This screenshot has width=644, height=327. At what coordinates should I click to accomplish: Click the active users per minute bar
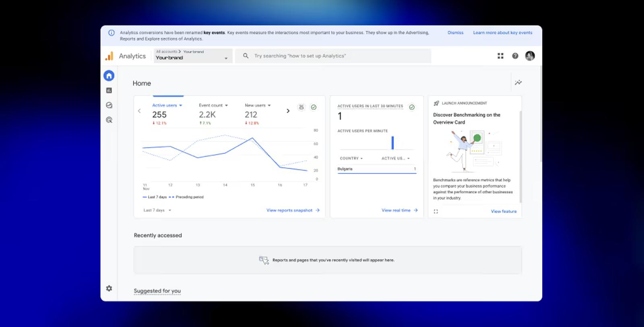(392, 143)
